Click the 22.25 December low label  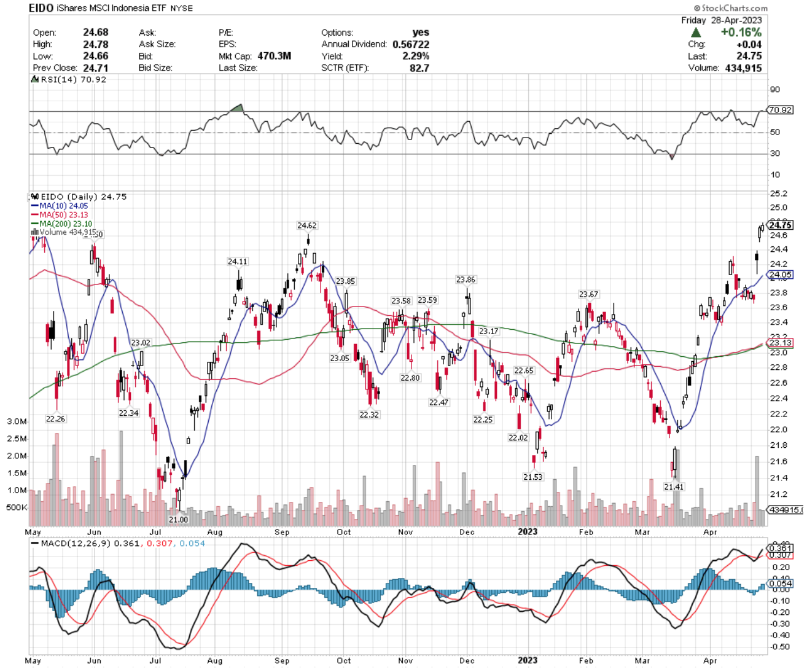(483, 420)
